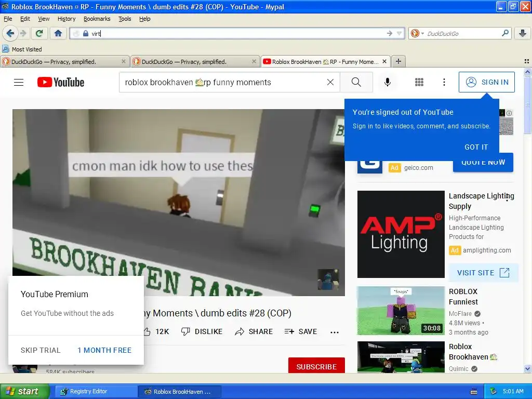
Task: Click the padlock site security icon
Action: point(86,33)
